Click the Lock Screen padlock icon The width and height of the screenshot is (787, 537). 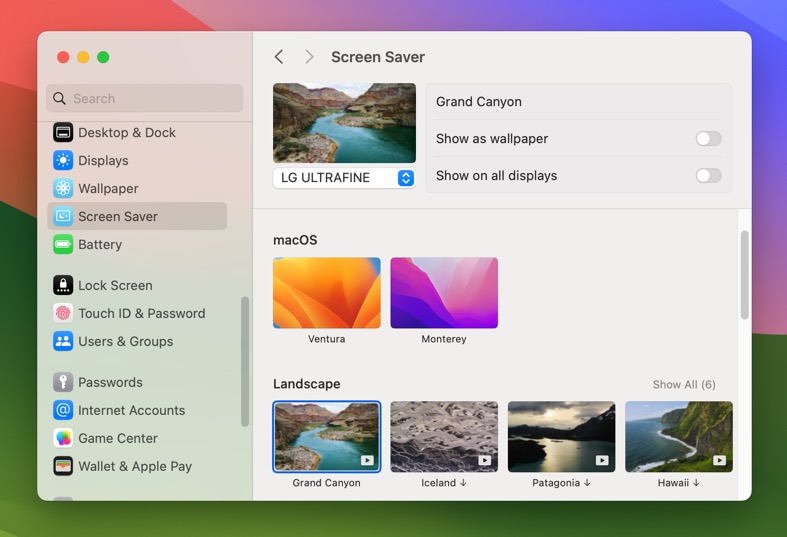point(63,285)
